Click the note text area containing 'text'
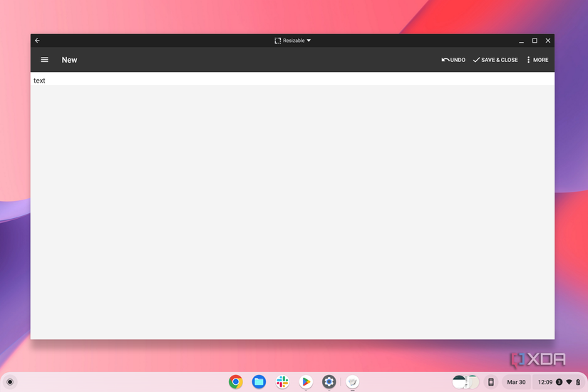Image resolution: width=588 pixels, height=392 pixels. (x=292, y=80)
